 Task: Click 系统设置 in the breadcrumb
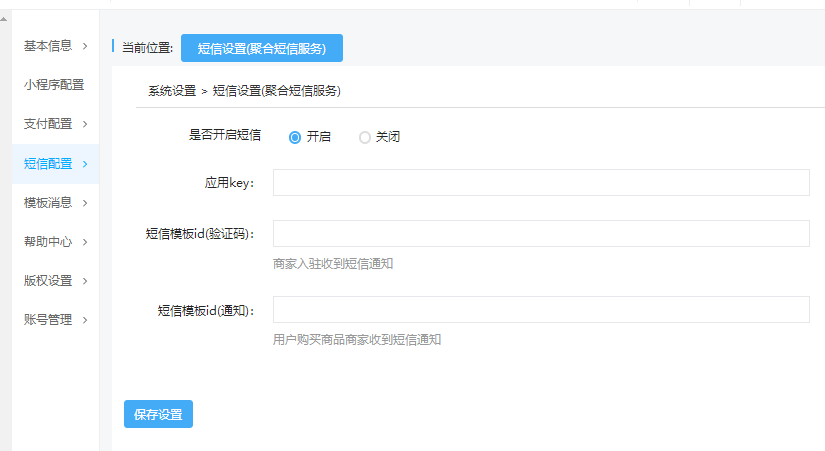[x=172, y=91]
